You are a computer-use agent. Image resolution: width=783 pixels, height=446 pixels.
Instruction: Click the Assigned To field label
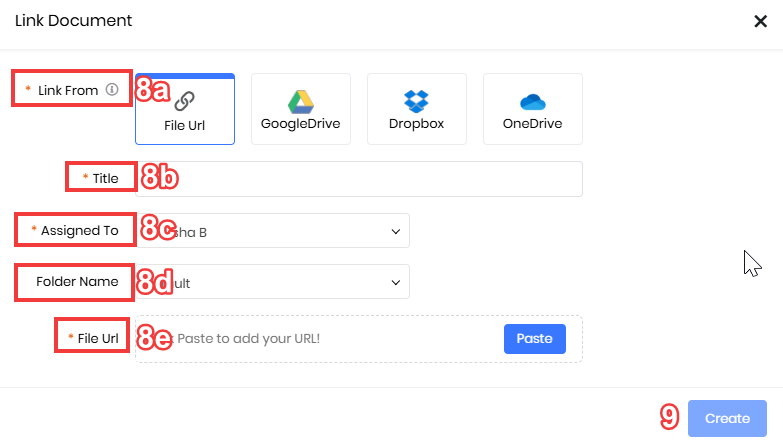tap(79, 230)
